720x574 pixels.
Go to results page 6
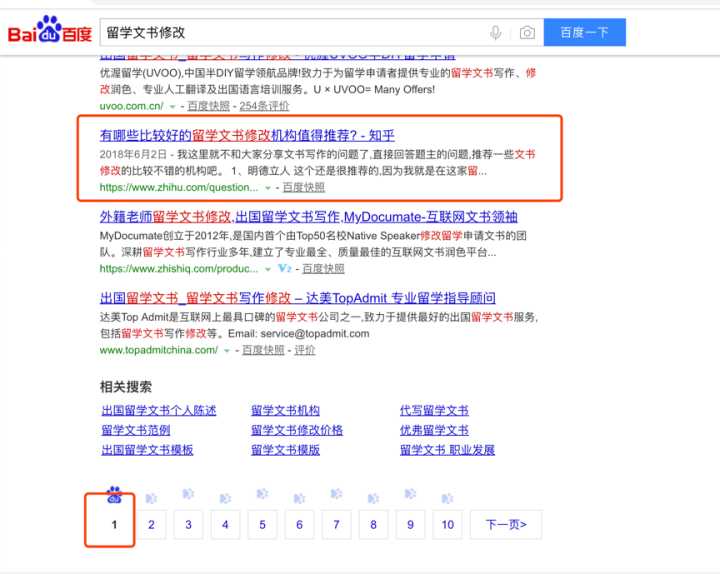pos(299,524)
